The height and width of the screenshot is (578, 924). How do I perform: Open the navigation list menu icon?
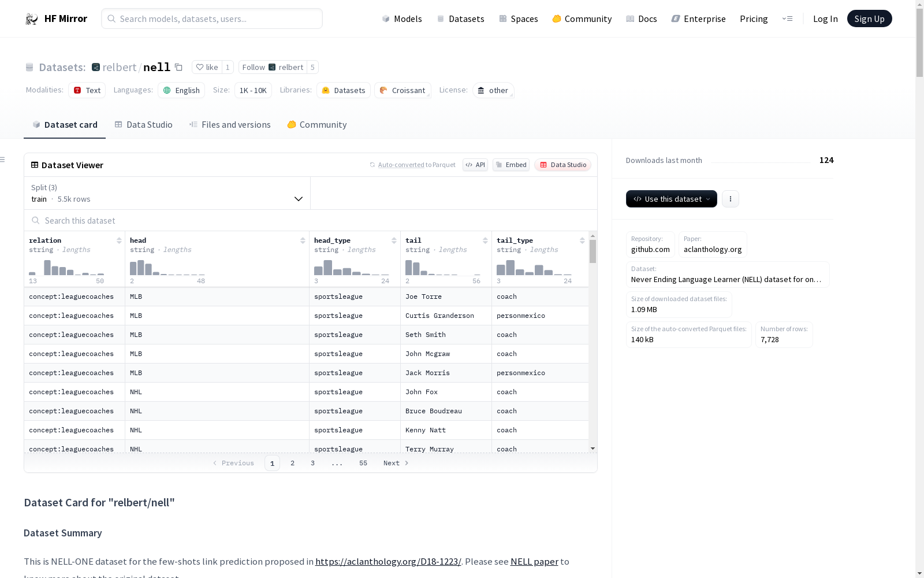787,18
